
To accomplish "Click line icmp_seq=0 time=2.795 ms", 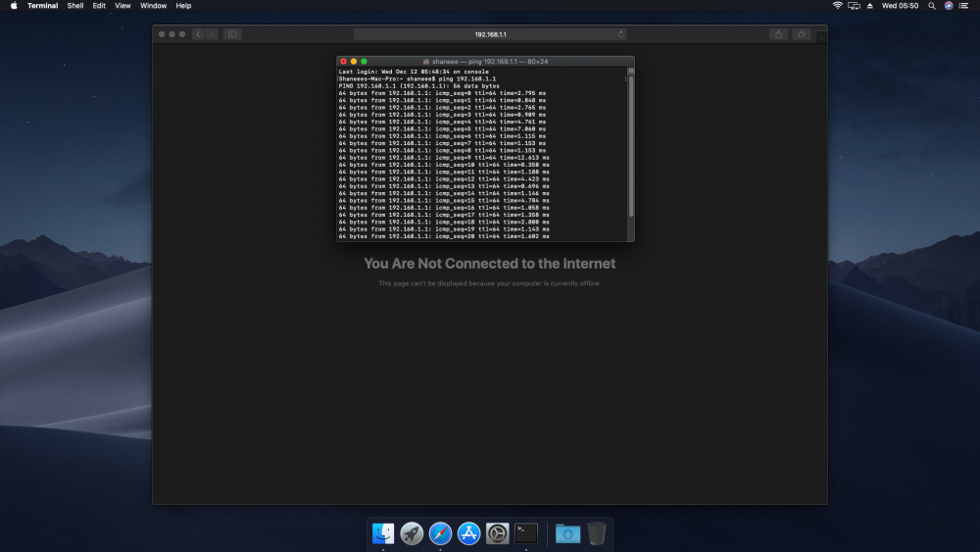I will pyautogui.click(x=442, y=93).
